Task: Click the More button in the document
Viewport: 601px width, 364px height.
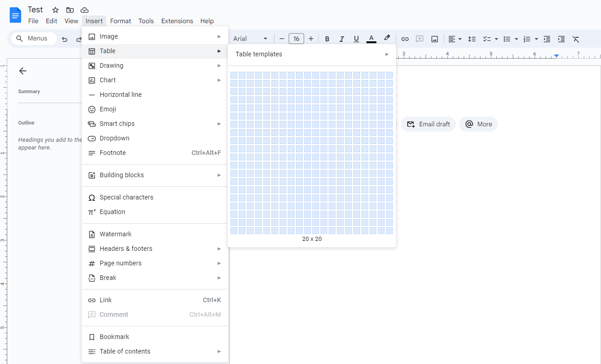Action: [x=478, y=124]
